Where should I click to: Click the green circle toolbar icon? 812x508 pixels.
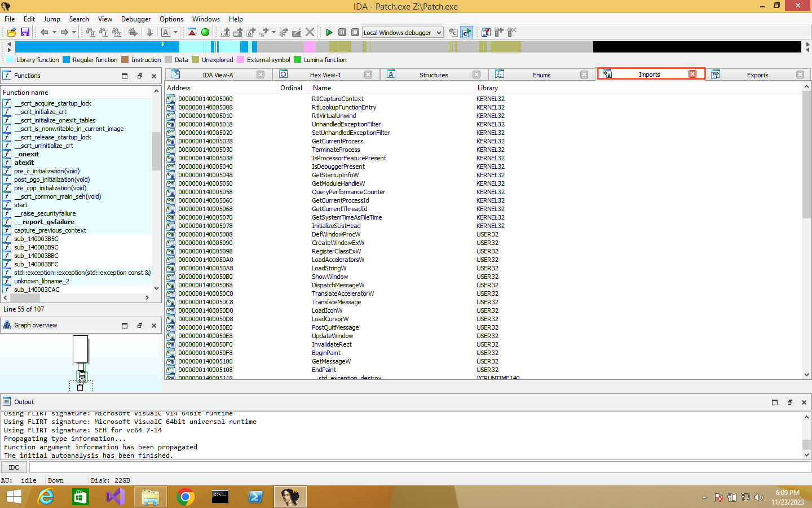(x=205, y=32)
